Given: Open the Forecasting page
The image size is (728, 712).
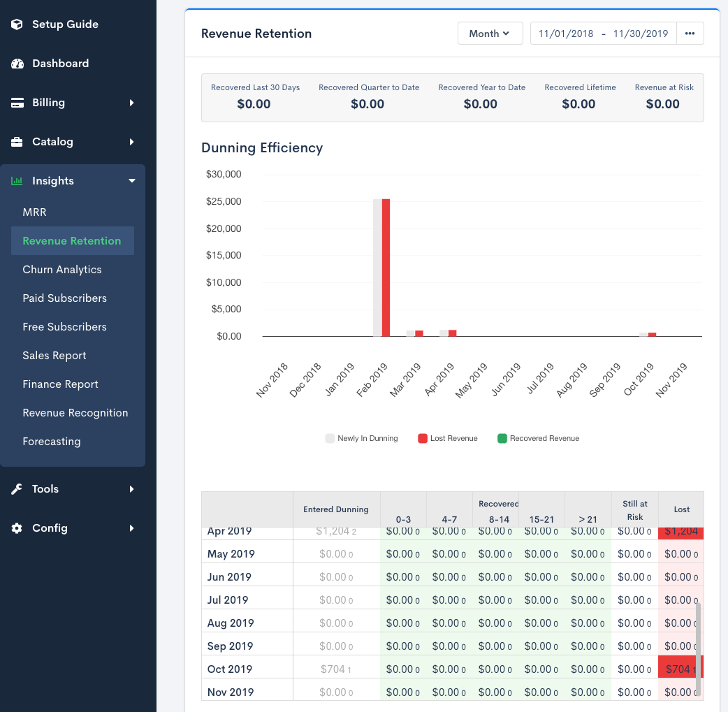Looking at the screenshot, I should click(52, 442).
